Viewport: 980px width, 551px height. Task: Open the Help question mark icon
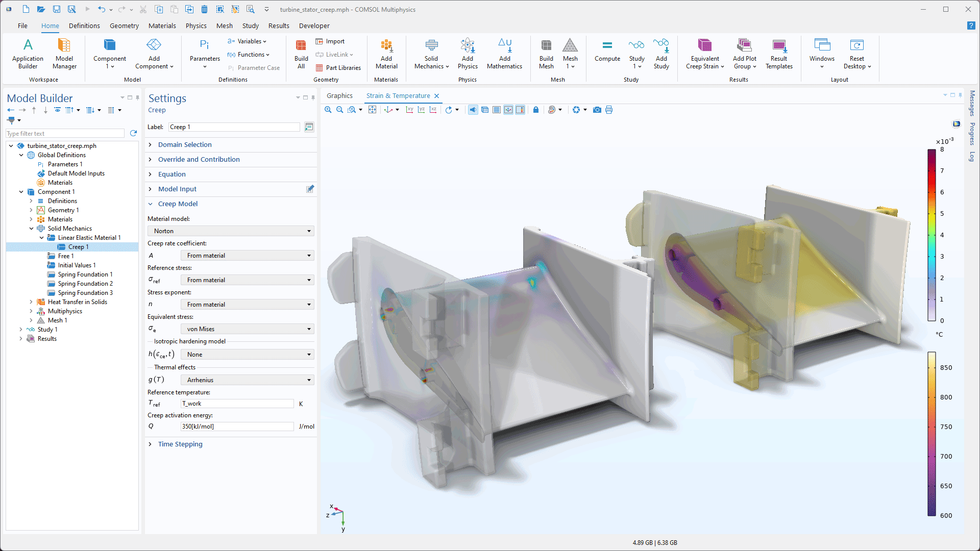971,26
